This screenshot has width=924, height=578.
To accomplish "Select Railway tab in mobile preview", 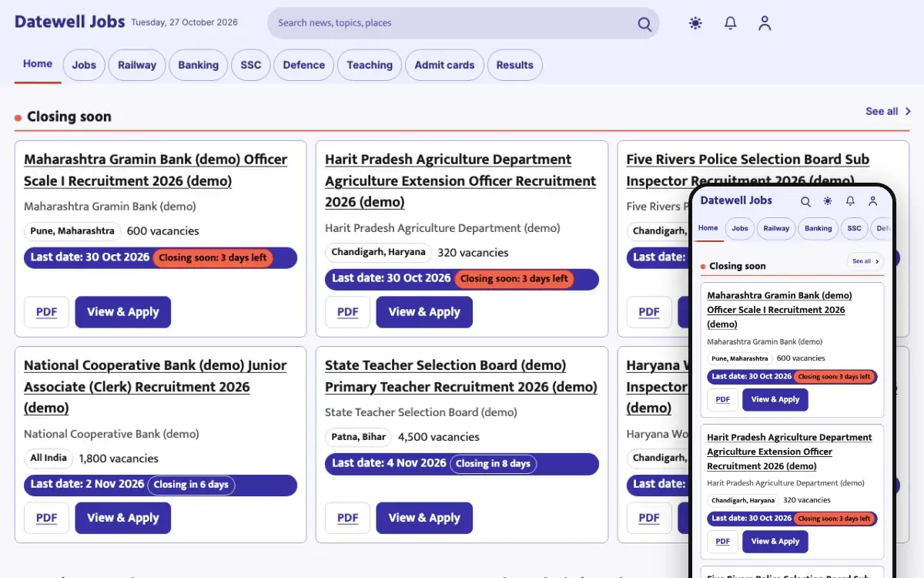I will point(776,228).
